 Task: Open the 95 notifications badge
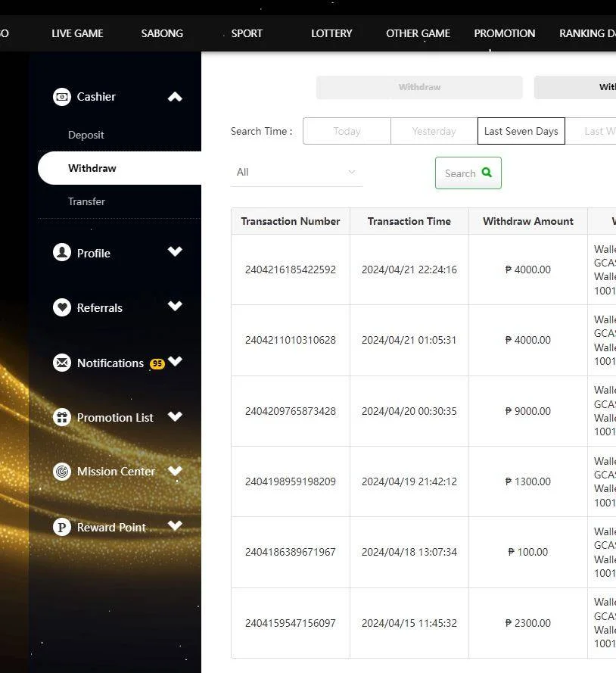157,364
